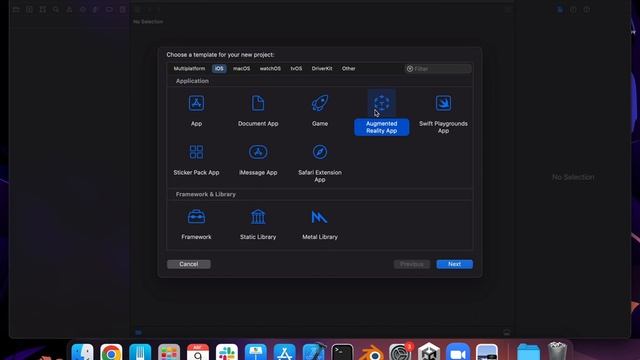Choose the Game template rocket icon
The width and height of the screenshot is (640, 360).
click(x=320, y=103)
